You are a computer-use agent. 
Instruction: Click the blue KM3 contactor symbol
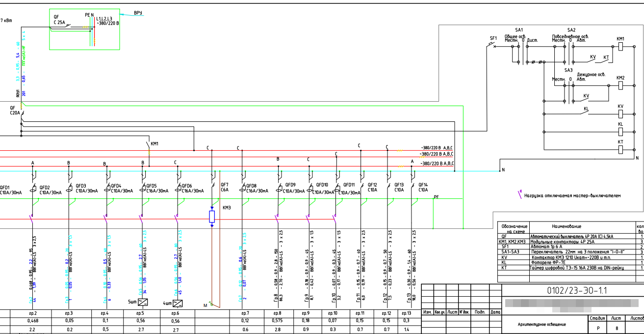tap(212, 217)
